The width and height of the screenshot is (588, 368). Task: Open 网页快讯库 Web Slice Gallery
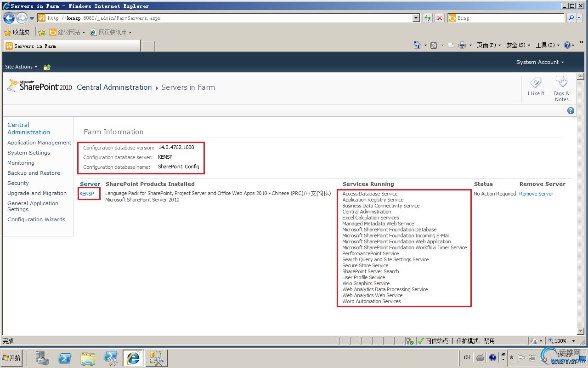[x=111, y=32]
